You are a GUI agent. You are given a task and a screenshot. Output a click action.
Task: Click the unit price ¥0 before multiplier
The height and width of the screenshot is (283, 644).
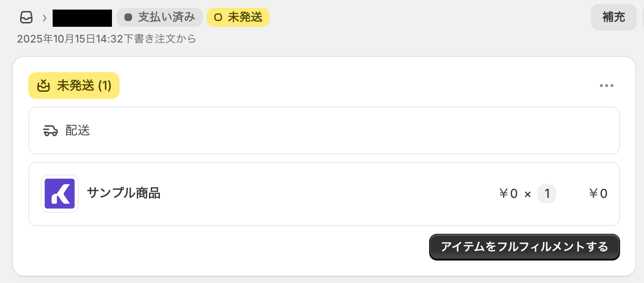[x=508, y=194]
